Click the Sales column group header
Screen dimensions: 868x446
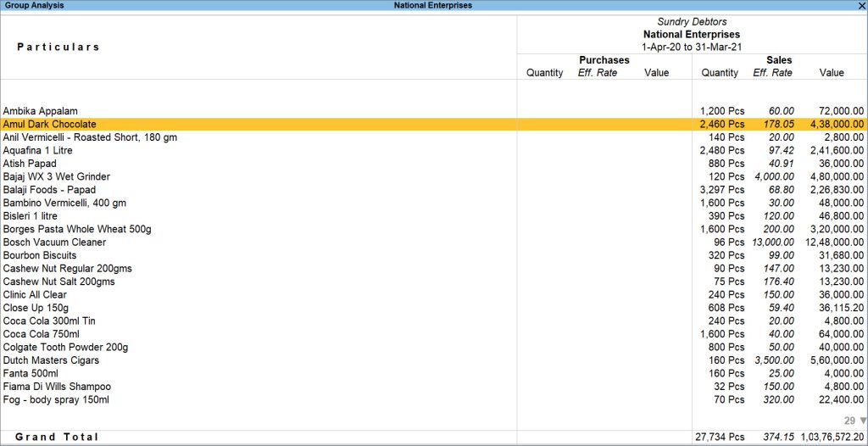(779, 60)
